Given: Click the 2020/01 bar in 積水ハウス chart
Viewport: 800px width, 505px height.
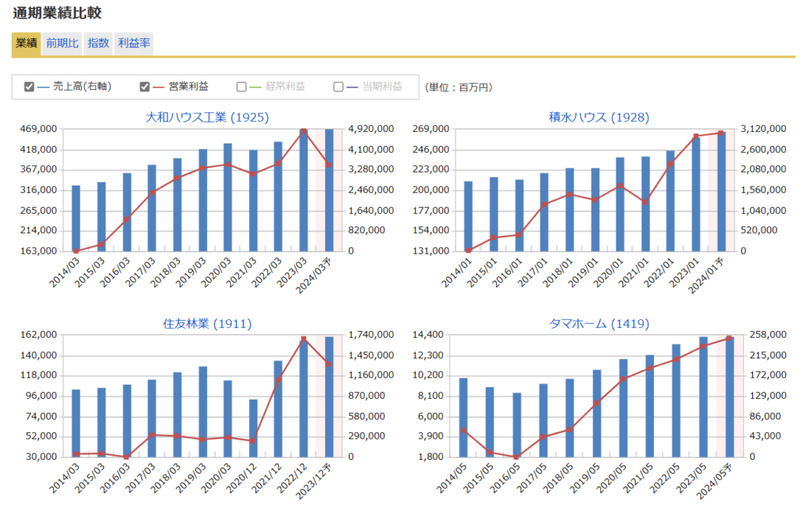Looking at the screenshot, I should 620,204.
